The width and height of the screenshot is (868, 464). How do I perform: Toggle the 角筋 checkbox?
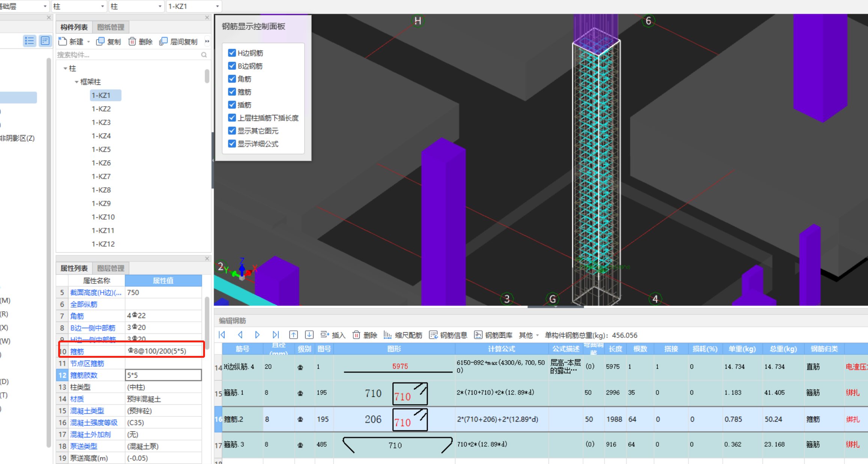click(x=232, y=79)
